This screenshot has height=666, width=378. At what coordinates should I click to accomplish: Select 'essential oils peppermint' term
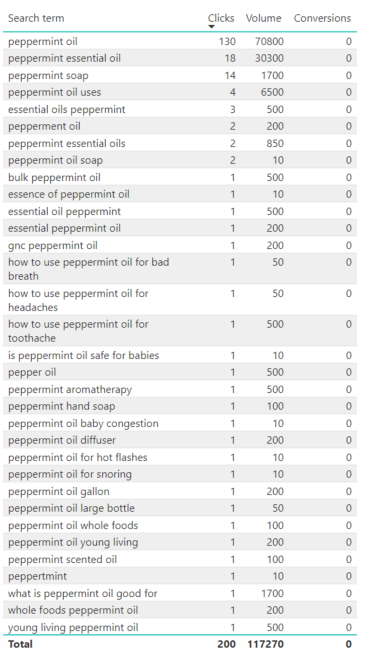66,109
